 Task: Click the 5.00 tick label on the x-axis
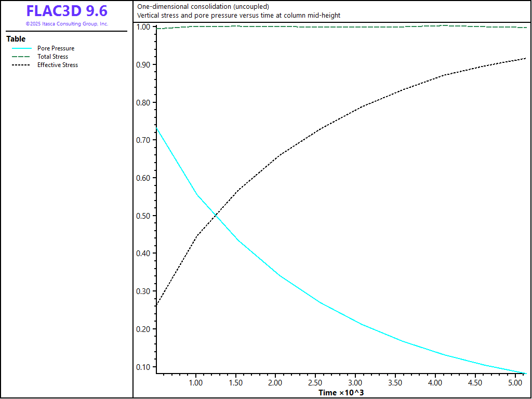(515, 383)
